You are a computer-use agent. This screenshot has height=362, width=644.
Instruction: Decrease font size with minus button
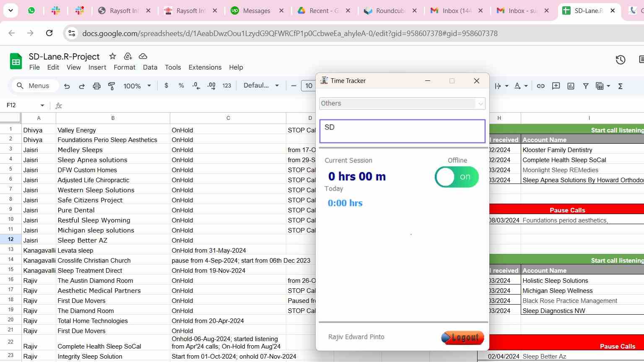(x=294, y=86)
